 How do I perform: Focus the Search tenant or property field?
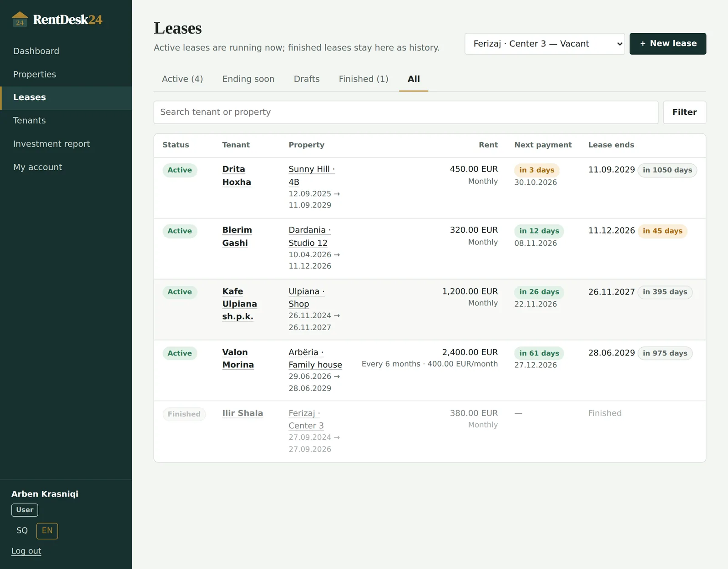406,112
